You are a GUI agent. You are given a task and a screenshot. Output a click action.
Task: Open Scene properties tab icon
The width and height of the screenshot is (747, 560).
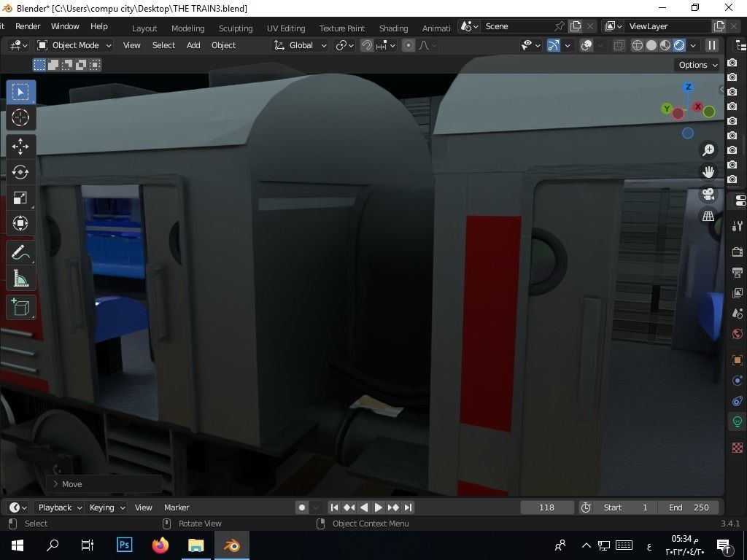[x=738, y=314]
